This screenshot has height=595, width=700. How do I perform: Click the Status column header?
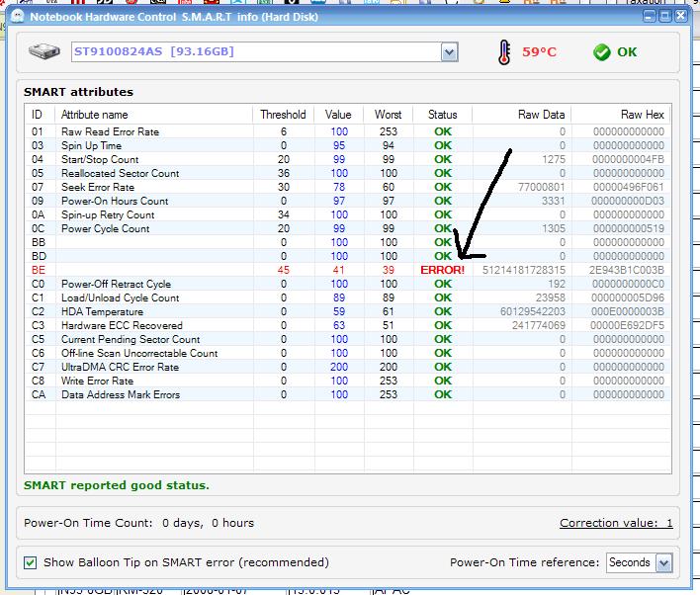[x=442, y=115]
